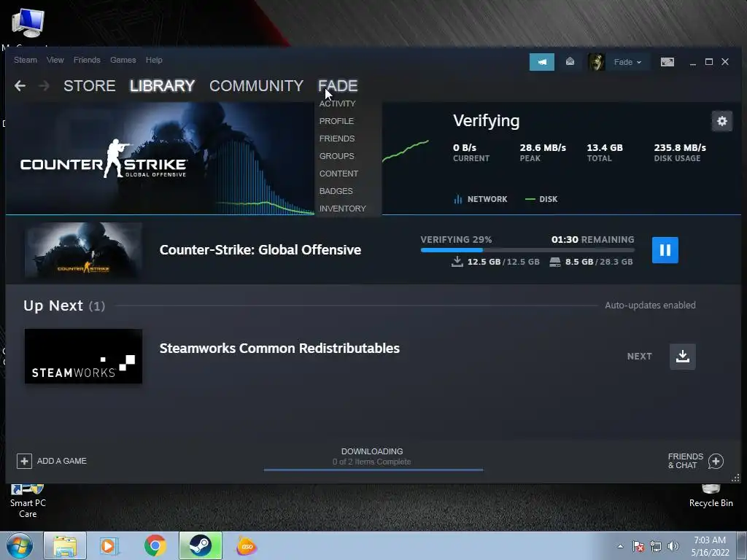Click the FRIENDS & CHAT label
The height and width of the screenshot is (560, 747).
[x=686, y=461]
